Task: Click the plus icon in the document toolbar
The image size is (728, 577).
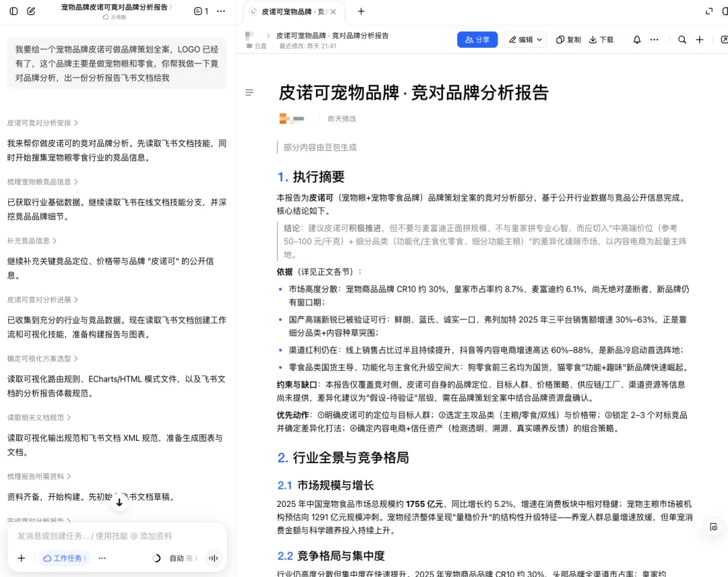Action: point(700,40)
